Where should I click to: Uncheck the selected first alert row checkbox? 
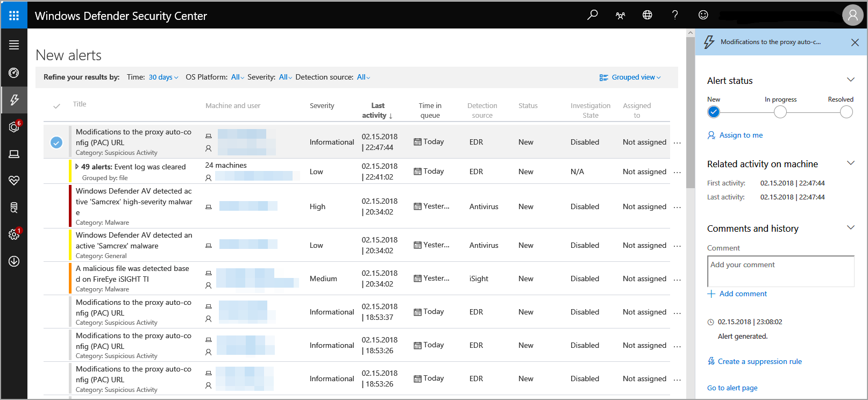point(56,142)
